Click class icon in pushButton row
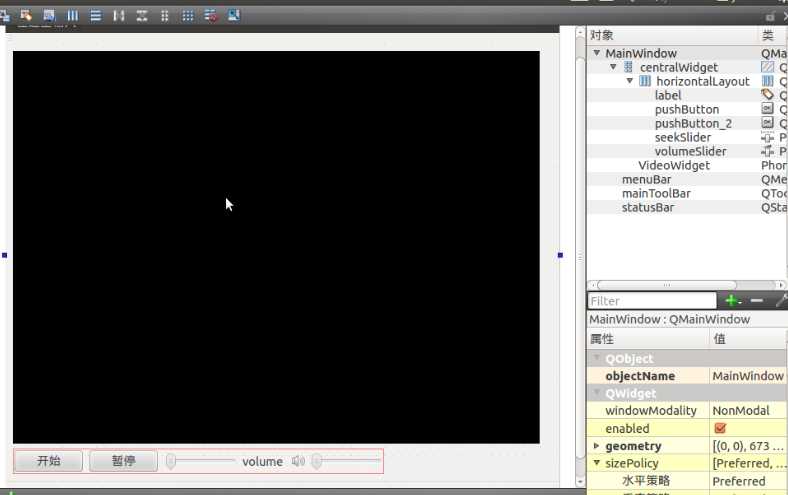Viewport: 788px width, 495px height. click(x=767, y=109)
